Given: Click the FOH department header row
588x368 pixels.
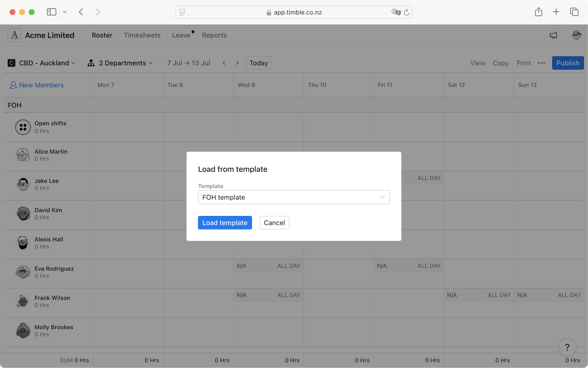Looking at the screenshot, I should [293, 105].
